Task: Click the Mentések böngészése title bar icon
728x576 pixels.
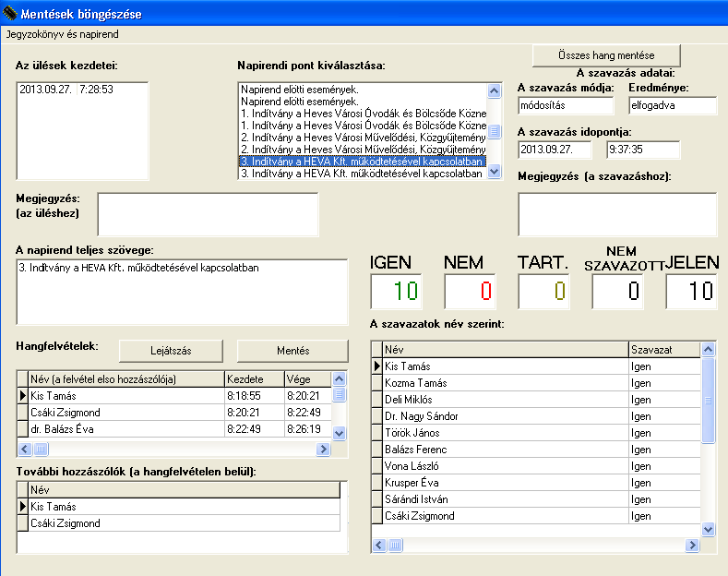Action: (10, 14)
